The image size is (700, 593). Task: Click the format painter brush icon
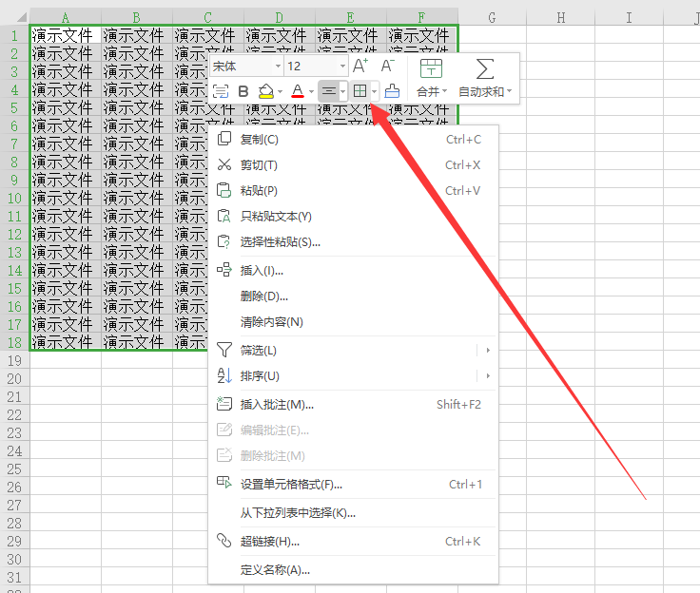(x=392, y=91)
